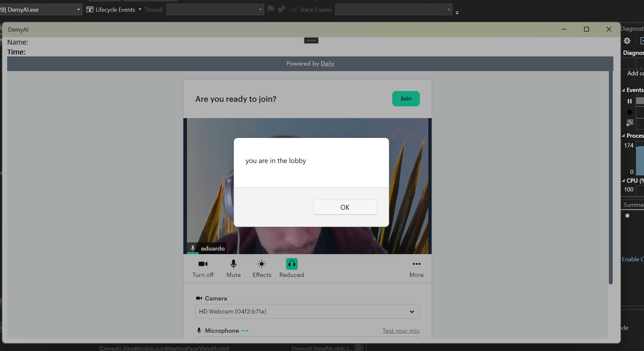Mute the microphone
Image resolution: width=644 pixels, height=351 pixels.
(x=234, y=268)
